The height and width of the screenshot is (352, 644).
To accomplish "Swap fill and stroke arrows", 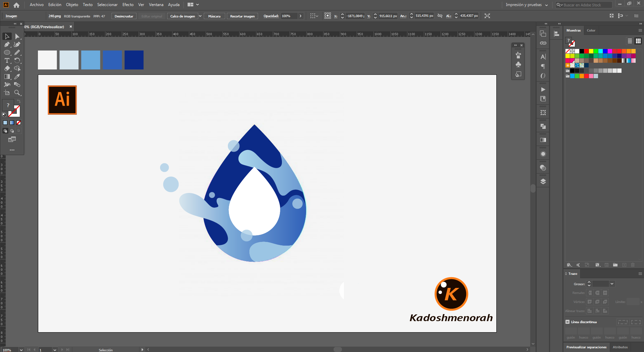I will pos(19,101).
